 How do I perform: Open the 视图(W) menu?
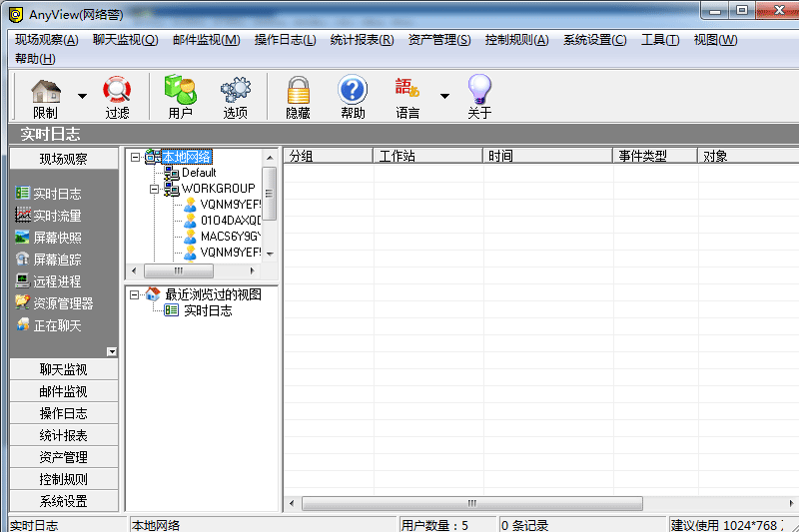click(715, 40)
